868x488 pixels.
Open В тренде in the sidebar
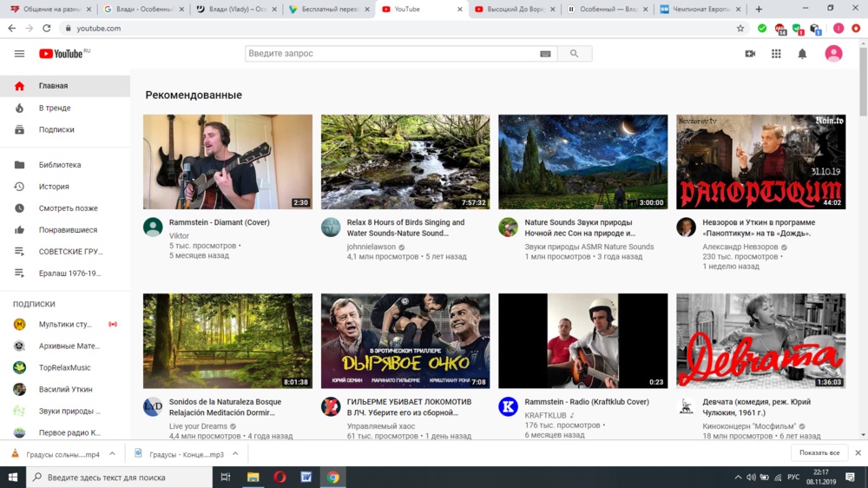click(x=65, y=108)
